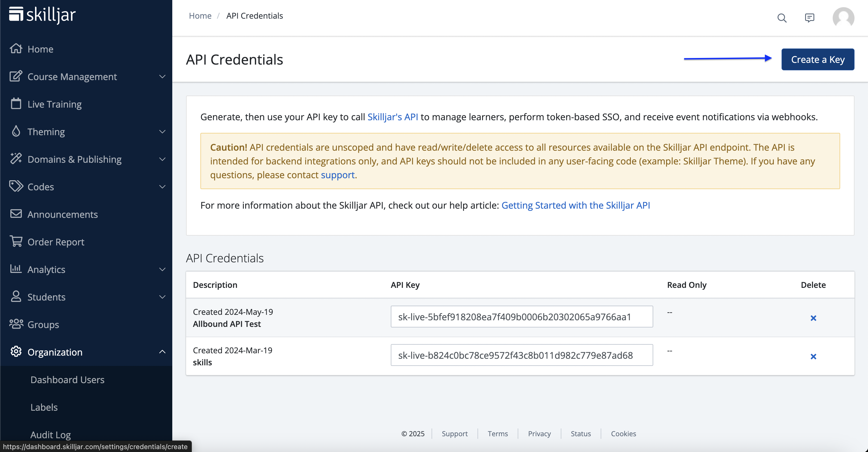Delete the skills API key
Image resolution: width=868 pixels, height=452 pixels.
point(813,356)
